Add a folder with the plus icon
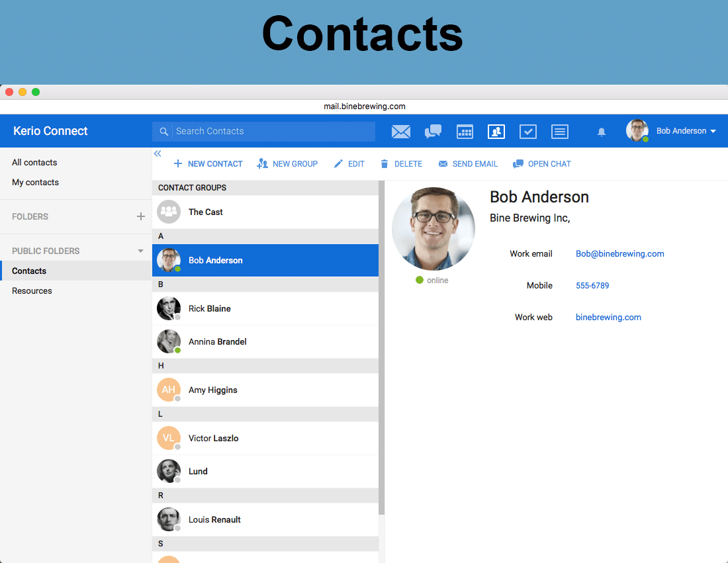 click(141, 216)
